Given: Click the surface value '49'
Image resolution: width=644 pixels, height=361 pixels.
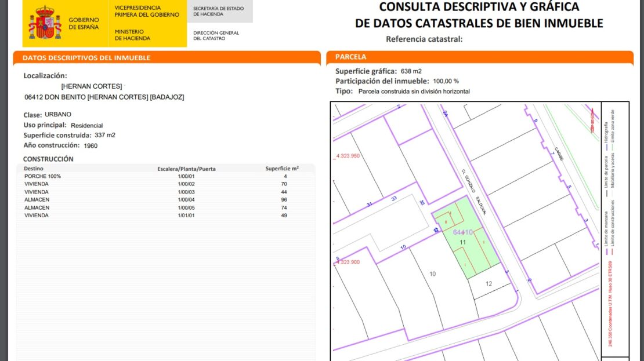Looking at the screenshot, I should pos(284,216).
